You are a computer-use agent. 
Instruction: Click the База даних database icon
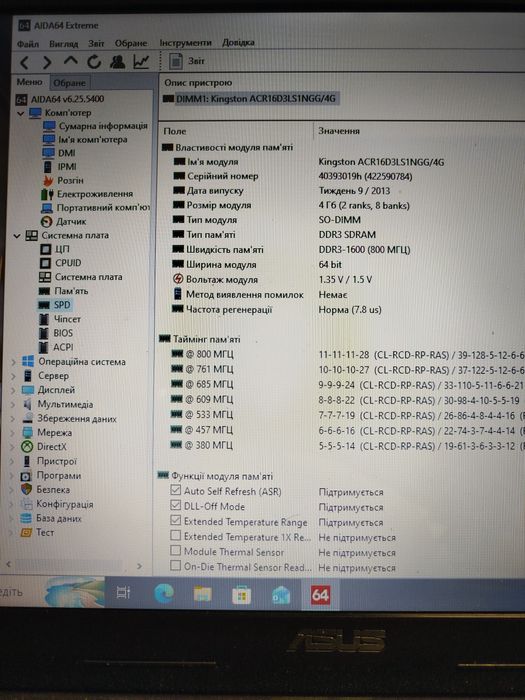point(26,519)
